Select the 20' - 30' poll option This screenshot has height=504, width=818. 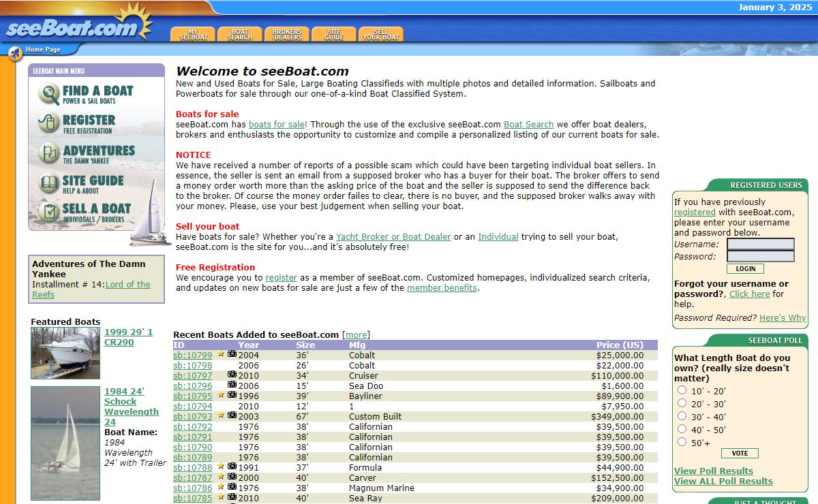(682, 403)
